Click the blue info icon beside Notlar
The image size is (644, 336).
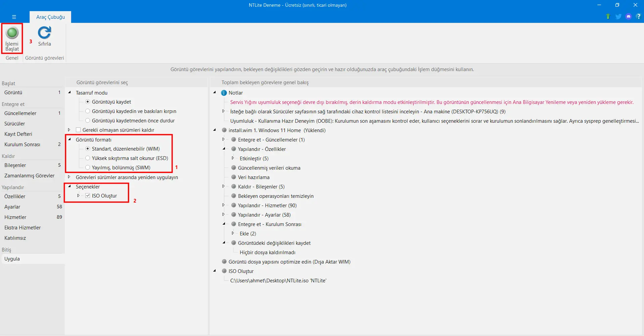click(x=224, y=93)
